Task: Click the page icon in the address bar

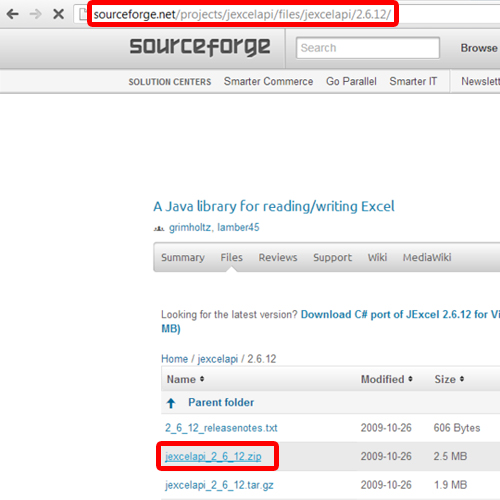Action: (x=82, y=14)
